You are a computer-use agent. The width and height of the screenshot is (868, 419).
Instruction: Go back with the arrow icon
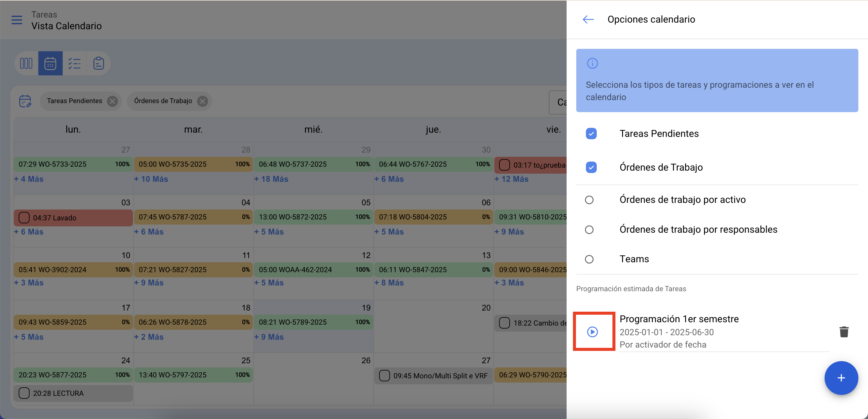[588, 20]
